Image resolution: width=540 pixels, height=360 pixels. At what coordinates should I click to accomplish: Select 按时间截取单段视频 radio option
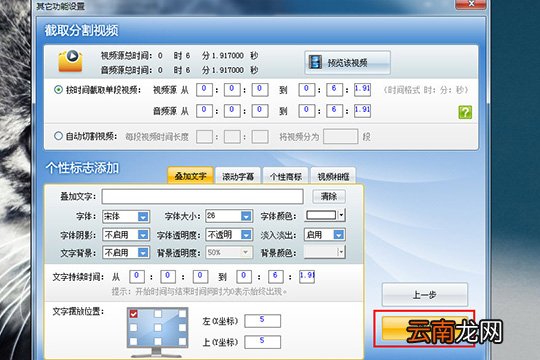(x=58, y=90)
